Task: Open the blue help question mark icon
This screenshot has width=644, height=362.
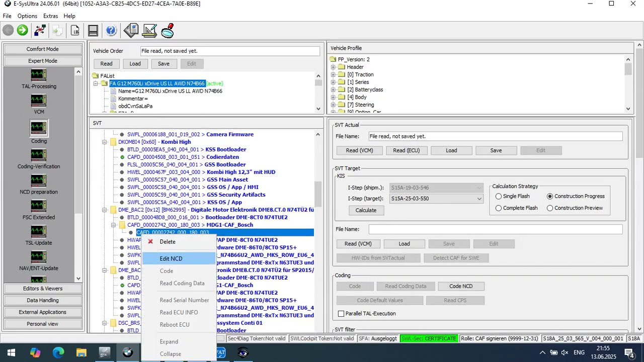Action: 111,31
